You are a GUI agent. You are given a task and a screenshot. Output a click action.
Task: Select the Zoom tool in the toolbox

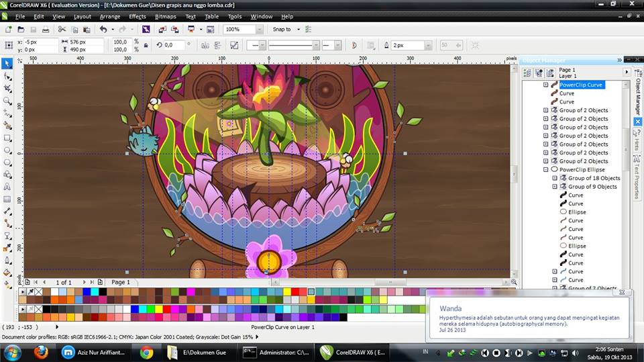(x=7, y=101)
